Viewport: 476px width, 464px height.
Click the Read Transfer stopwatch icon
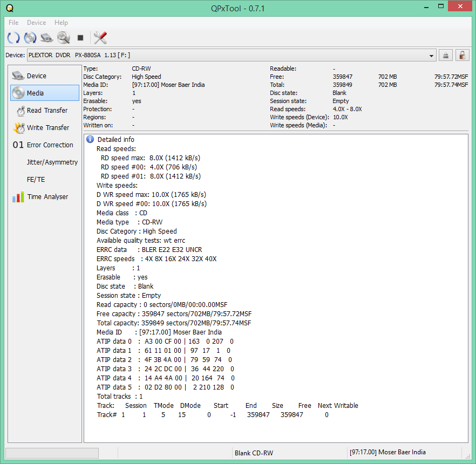point(21,111)
